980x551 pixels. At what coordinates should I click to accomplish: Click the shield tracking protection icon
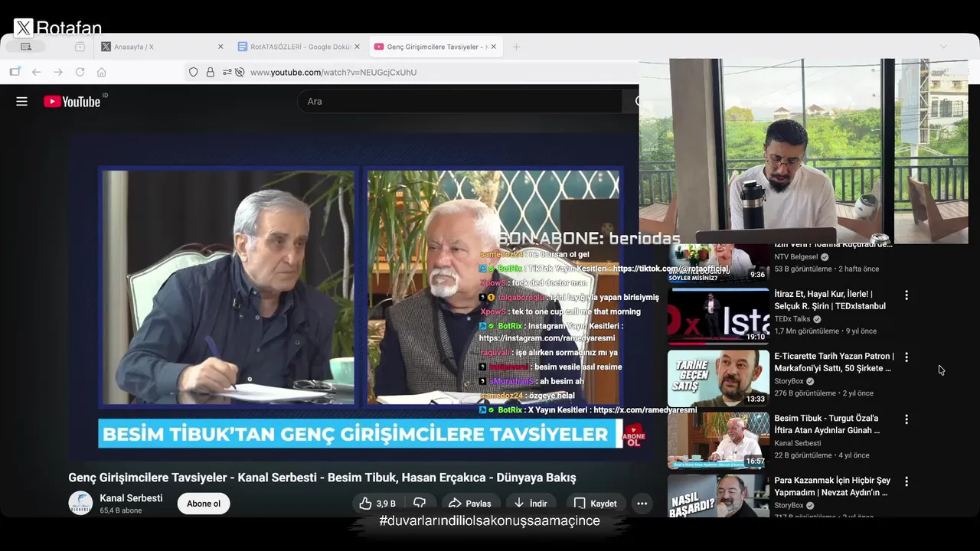coord(193,72)
